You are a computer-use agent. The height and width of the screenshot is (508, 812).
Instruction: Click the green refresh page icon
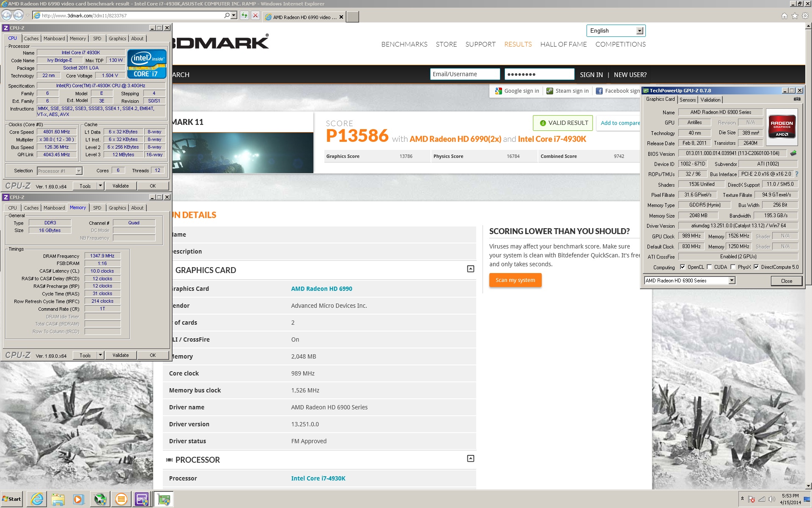(x=244, y=16)
